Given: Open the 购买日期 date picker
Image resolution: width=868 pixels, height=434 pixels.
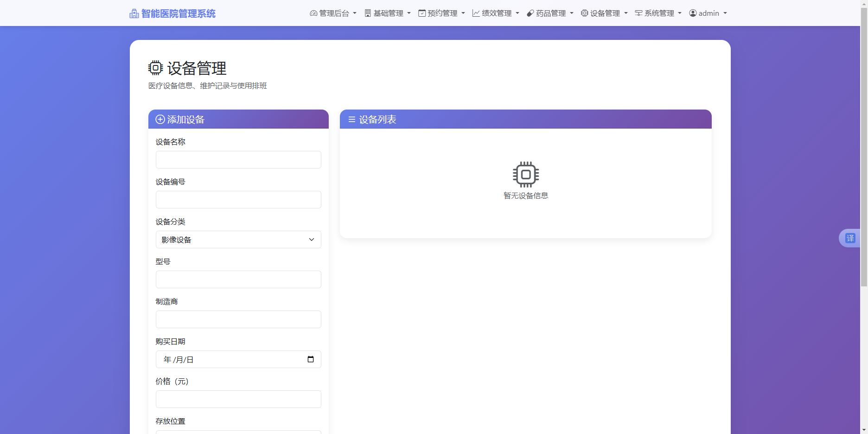Looking at the screenshot, I should point(310,359).
